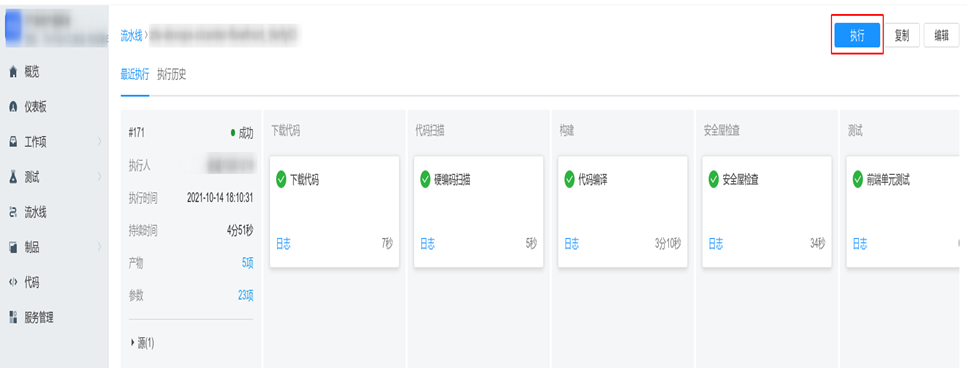Open 日志 link on 安全屋检查 card
The width and height of the screenshot is (967, 368).
(715, 244)
